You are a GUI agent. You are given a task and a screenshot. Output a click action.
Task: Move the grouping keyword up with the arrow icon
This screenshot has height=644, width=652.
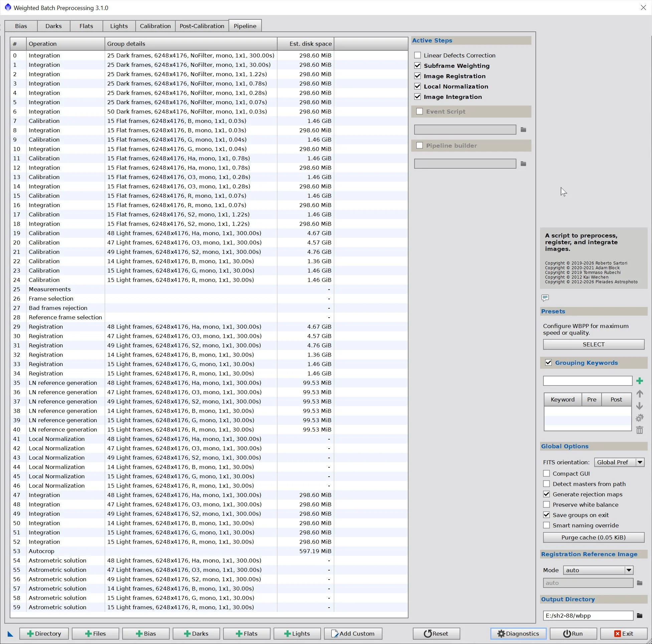(639, 394)
